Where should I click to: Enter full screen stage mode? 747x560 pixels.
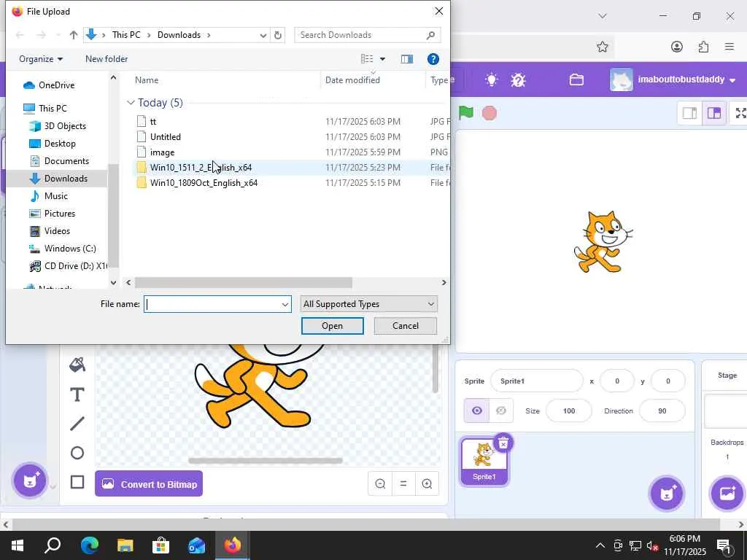click(x=741, y=113)
